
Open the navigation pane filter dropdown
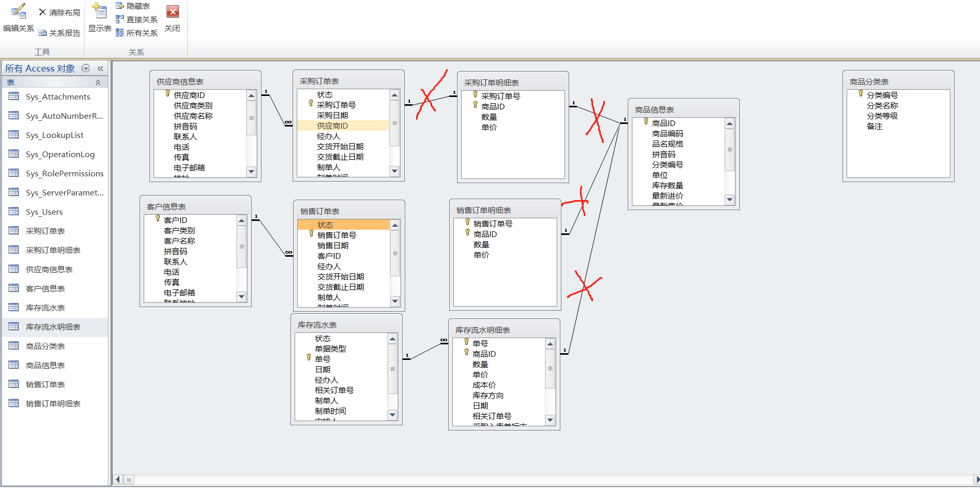click(x=86, y=68)
